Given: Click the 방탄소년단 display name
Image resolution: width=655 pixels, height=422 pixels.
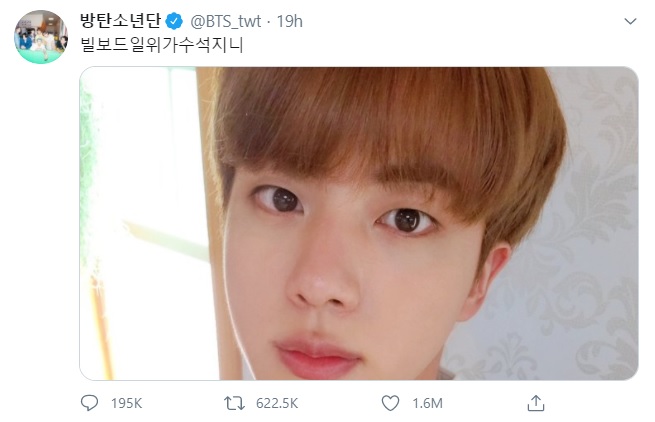Looking at the screenshot, I should [120, 20].
